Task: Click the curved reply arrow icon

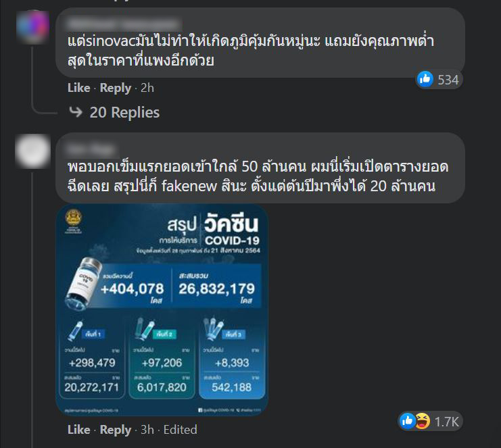Action: (76, 112)
